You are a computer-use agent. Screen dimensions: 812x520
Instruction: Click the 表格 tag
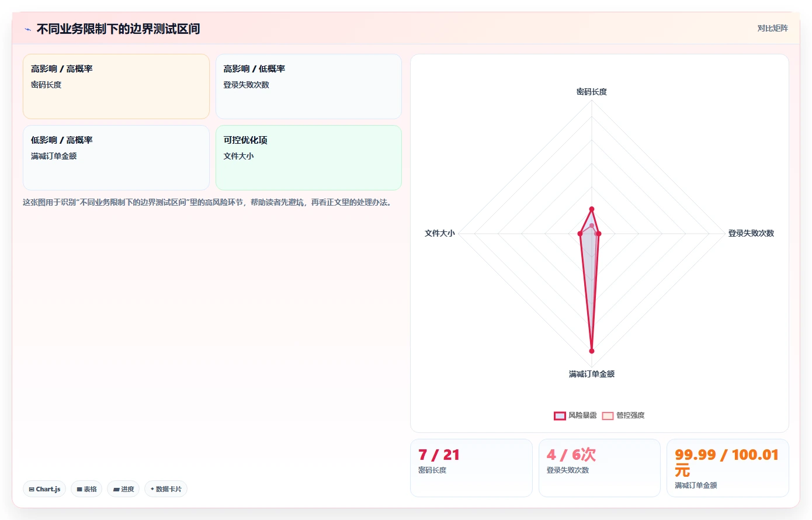[x=86, y=489]
